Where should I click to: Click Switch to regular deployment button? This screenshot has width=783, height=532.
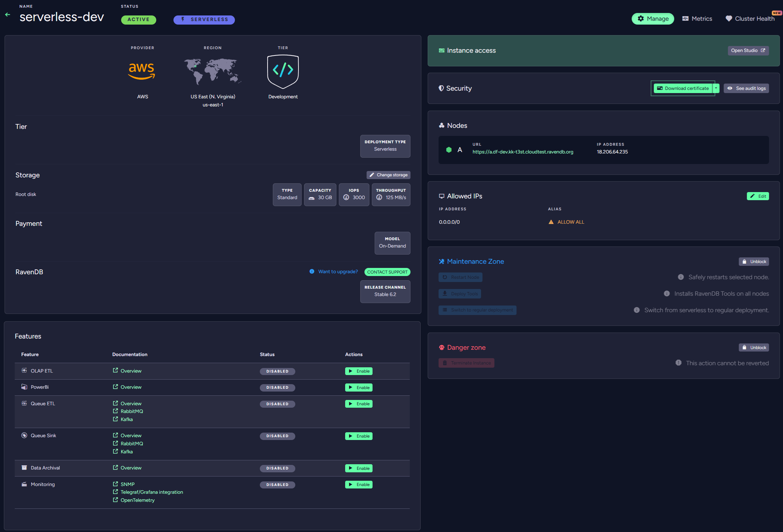coord(478,310)
